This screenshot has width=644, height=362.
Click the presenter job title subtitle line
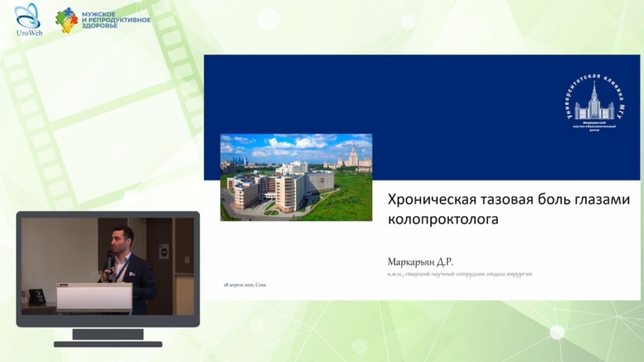[x=455, y=274]
